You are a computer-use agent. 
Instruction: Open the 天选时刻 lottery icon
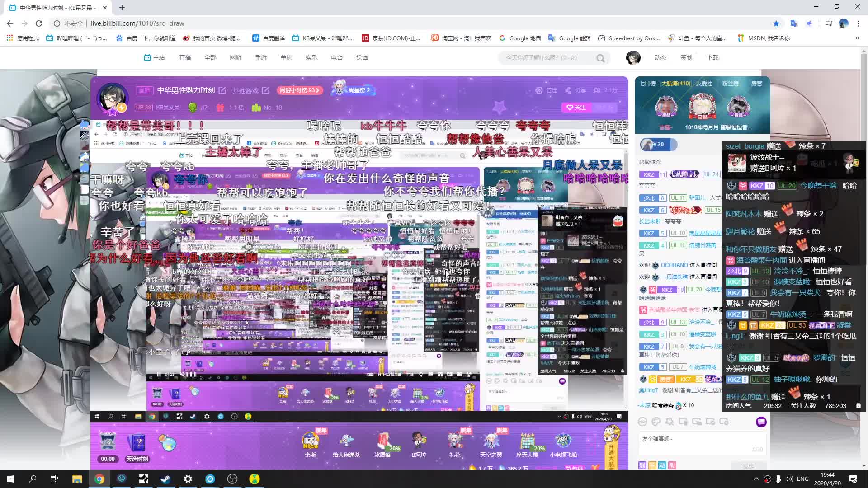coord(137,447)
